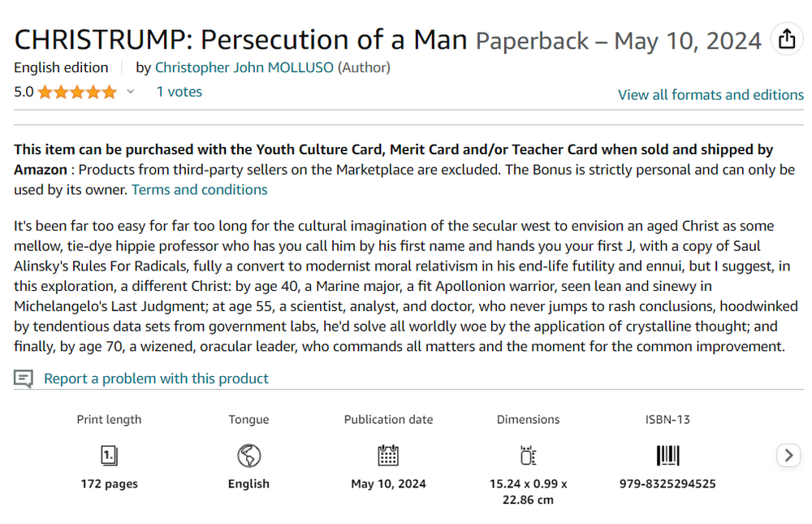
Task: Click the 5.0 rating number
Action: (24, 92)
